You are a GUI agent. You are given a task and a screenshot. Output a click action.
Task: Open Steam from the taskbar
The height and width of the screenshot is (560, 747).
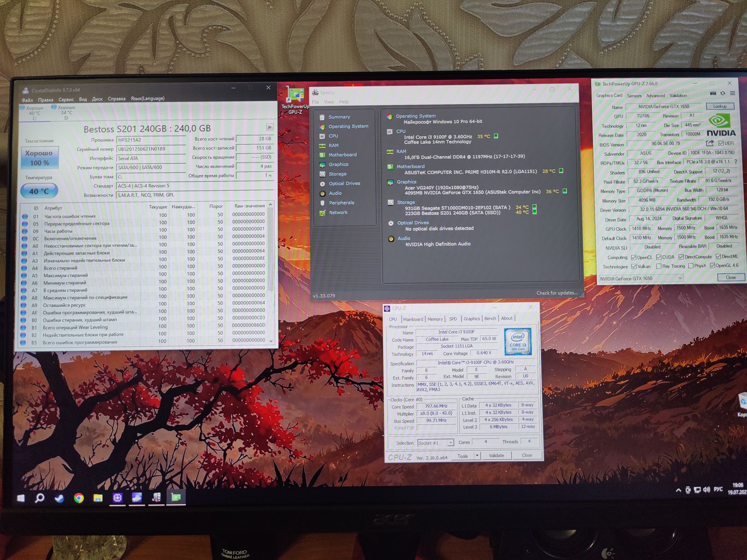[x=59, y=498]
